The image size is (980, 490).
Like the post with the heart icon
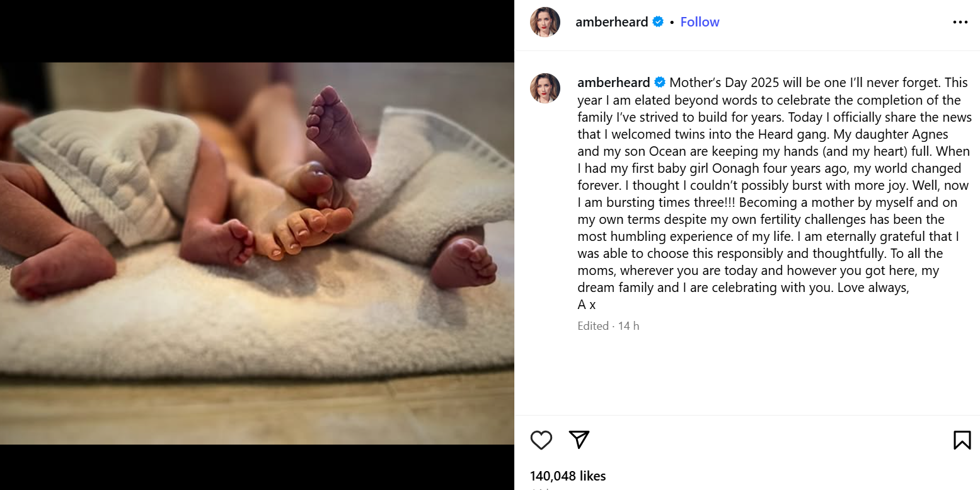click(x=541, y=440)
